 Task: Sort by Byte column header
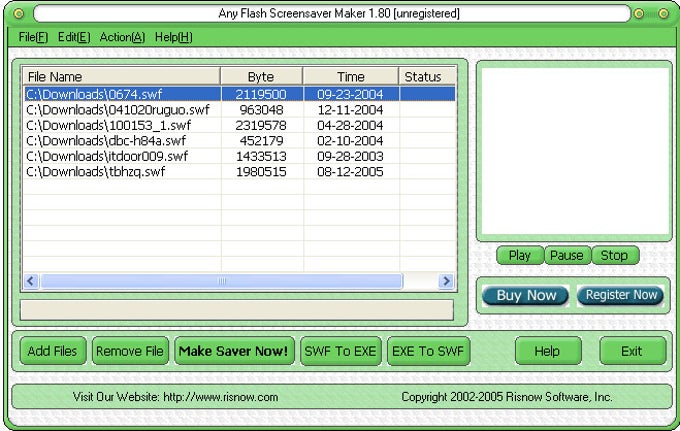pyautogui.click(x=262, y=77)
